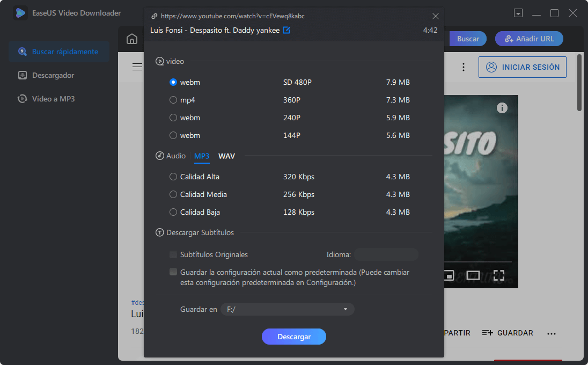Enable the Subtítulos Originales checkbox
This screenshot has width=588, height=365.
click(x=173, y=254)
